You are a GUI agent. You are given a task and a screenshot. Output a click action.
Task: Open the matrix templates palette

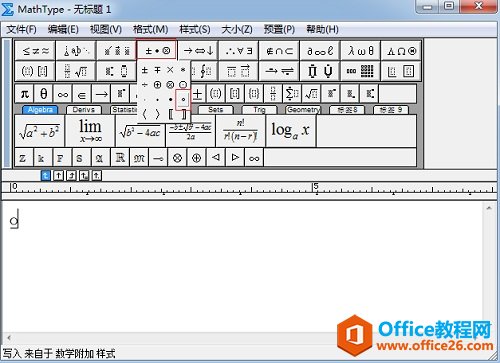click(361, 71)
